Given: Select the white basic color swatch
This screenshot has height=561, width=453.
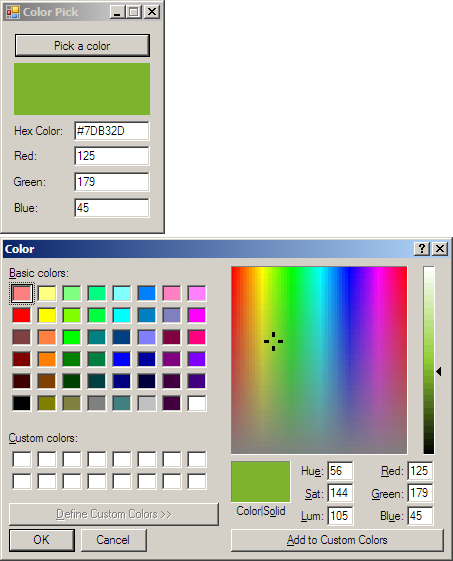Looking at the screenshot, I should [197, 403].
